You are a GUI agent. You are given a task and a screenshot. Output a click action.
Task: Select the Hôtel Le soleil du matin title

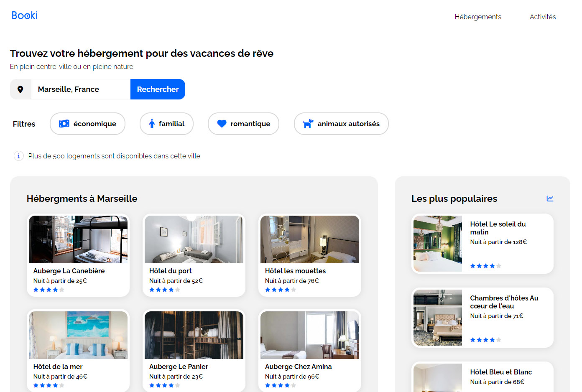[x=498, y=228]
